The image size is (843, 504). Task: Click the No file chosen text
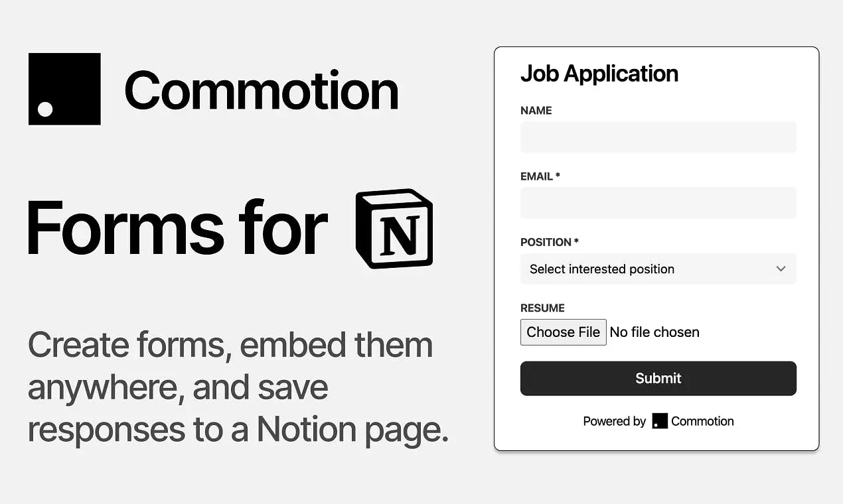(x=654, y=332)
